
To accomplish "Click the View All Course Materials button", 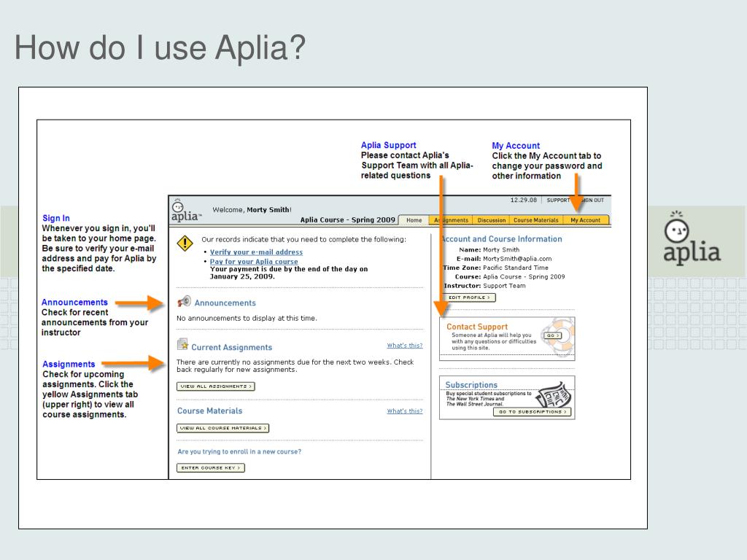I will click(223, 428).
